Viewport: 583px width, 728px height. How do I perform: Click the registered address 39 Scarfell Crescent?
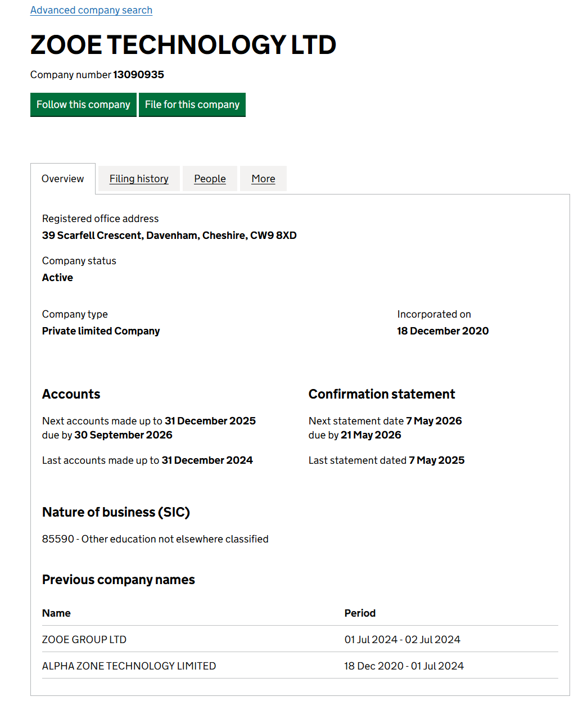pyautogui.click(x=169, y=236)
